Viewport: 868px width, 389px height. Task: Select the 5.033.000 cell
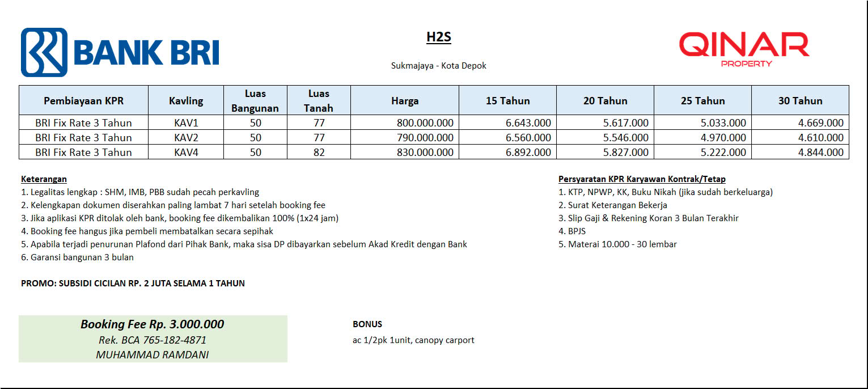[x=703, y=122]
